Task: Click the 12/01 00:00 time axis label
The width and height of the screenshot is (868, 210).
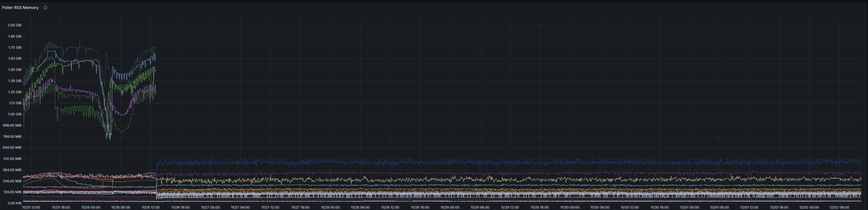Action: (x=689, y=207)
